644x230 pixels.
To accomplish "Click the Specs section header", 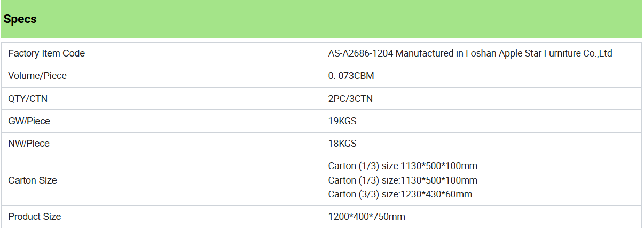I will tap(20, 19).
